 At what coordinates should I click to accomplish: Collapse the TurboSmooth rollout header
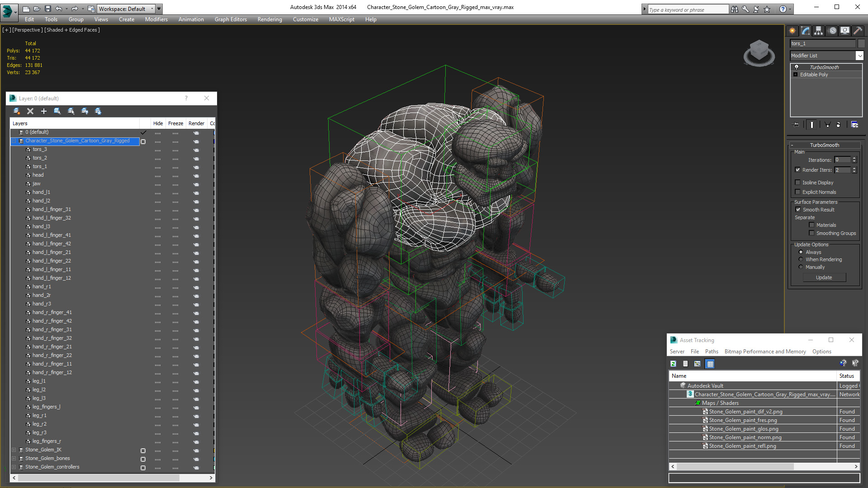tap(824, 145)
